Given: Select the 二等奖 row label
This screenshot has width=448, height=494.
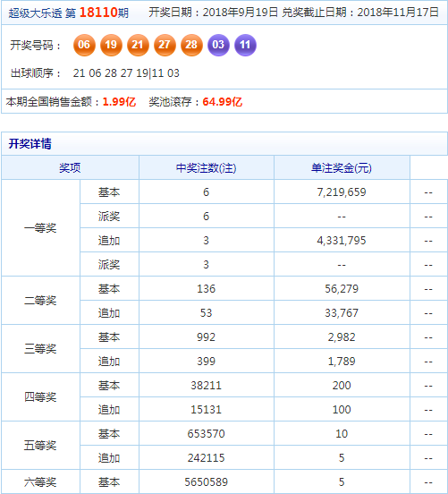Looking at the screenshot, I should (40, 300).
